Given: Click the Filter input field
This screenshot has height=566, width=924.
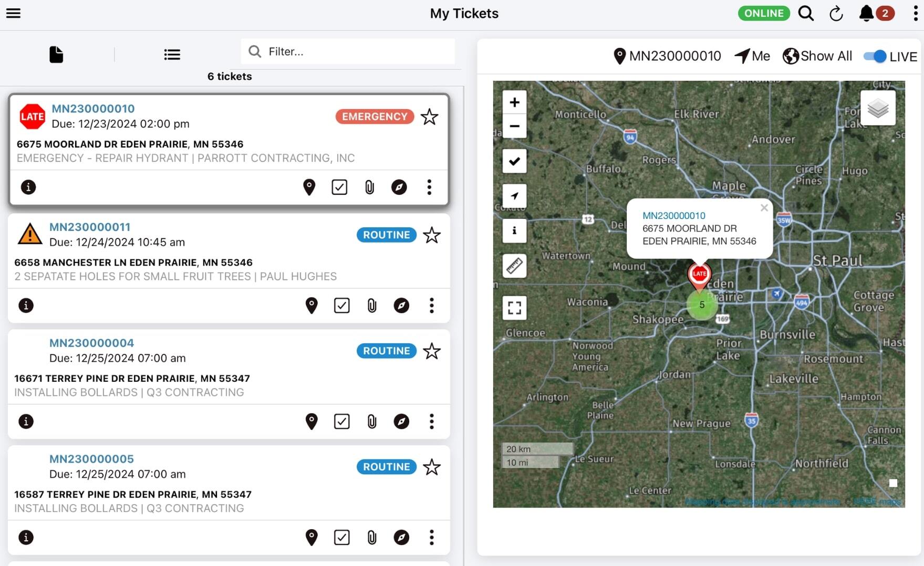Looking at the screenshot, I should click(x=357, y=51).
